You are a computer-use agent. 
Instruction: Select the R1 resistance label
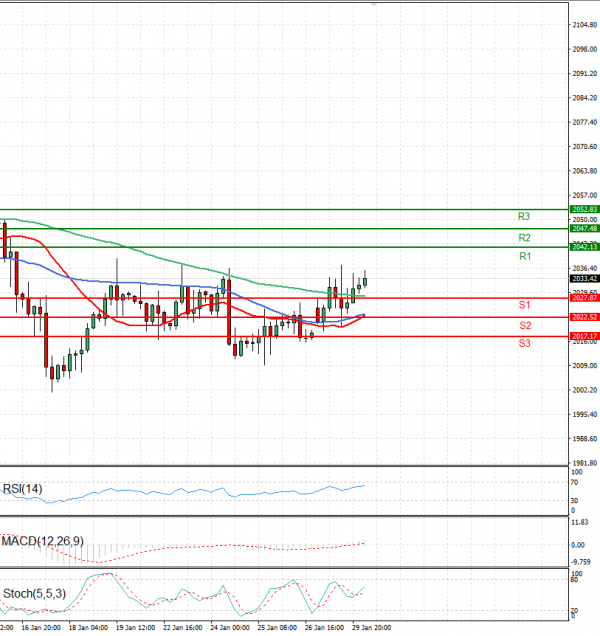[x=525, y=256]
